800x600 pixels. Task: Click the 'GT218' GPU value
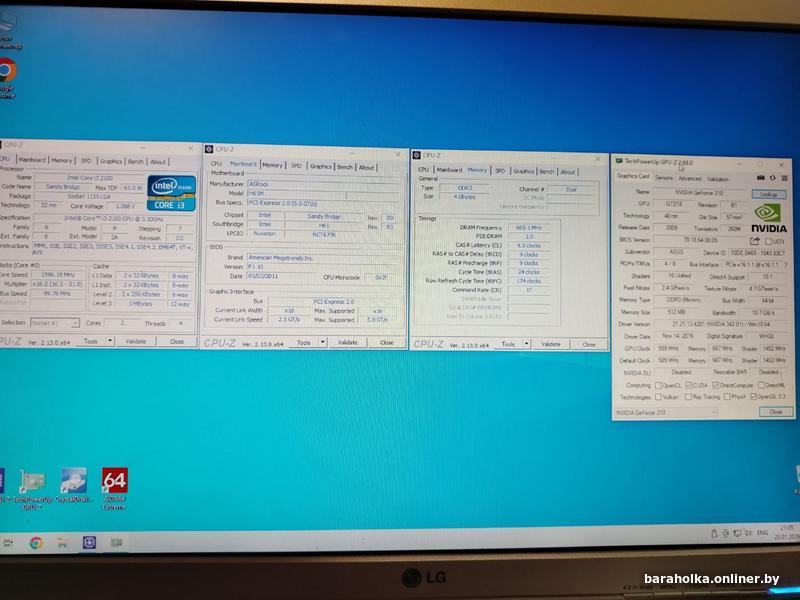(x=673, y=204)
